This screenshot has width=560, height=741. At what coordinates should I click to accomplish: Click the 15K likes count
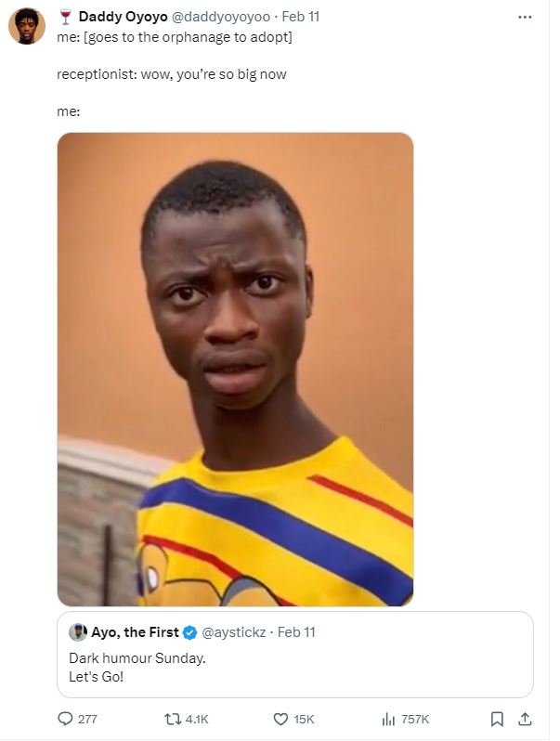pyautogui.click(x=305, y=719)
